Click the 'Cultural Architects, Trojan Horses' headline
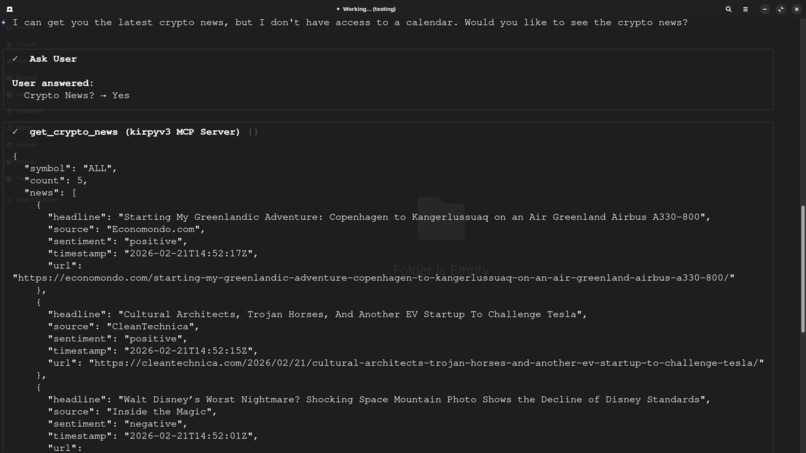The image size is (806, 453). point(317,315)
